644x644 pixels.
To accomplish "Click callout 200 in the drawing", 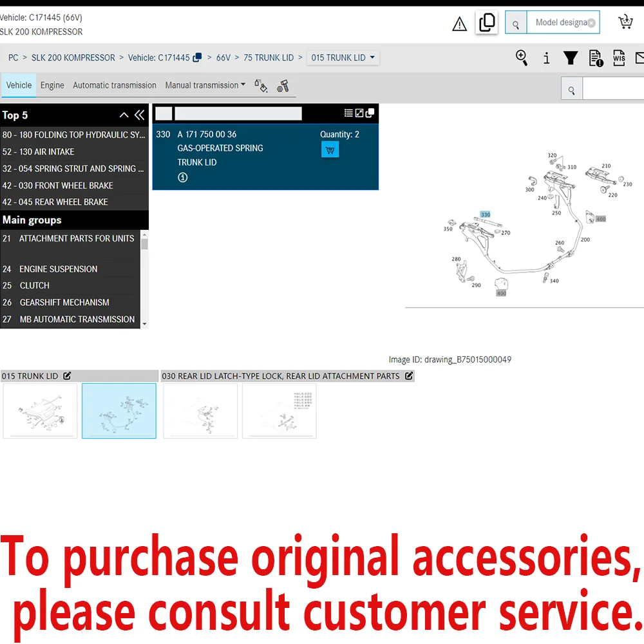I will (x=585, y=240).
